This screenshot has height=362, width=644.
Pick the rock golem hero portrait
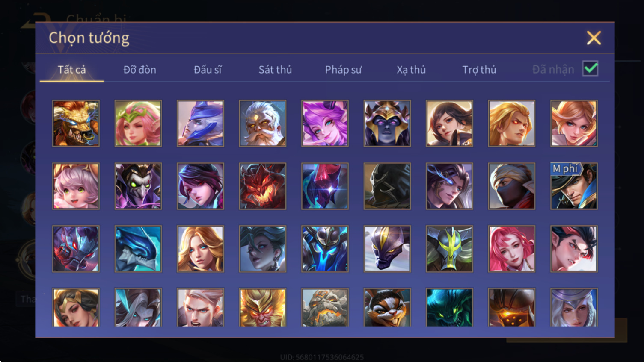click(x=325, y=307)
